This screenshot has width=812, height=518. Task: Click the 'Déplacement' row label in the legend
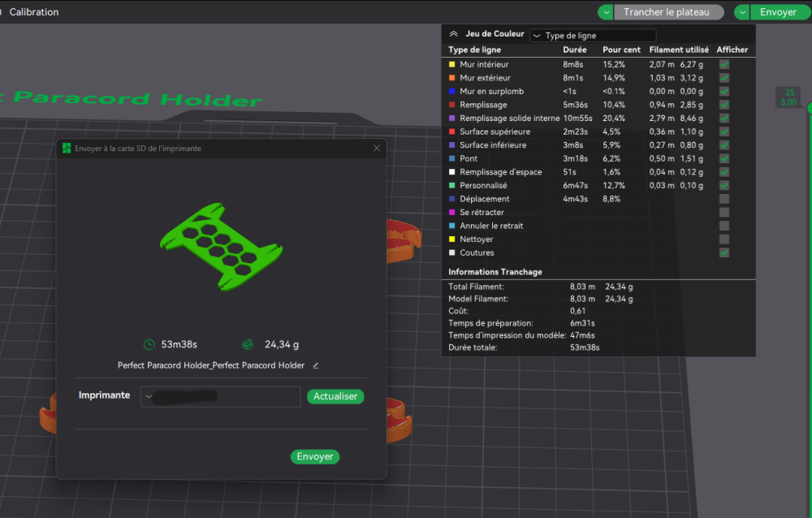(x=484, y=199)
